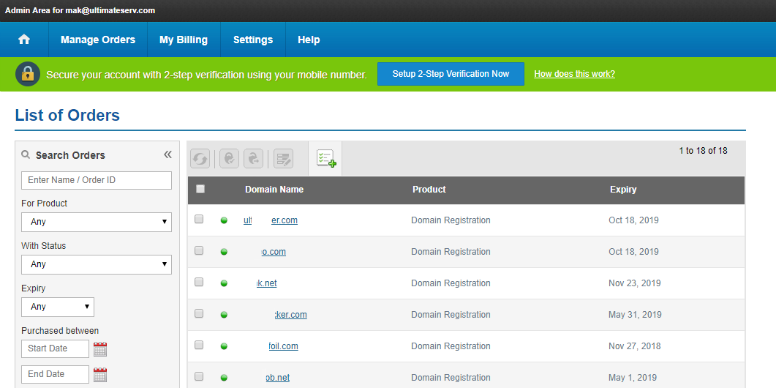Click green status dot for ker.com row
The width and height of the screenshot is (776, 388).
pos(224,315)
